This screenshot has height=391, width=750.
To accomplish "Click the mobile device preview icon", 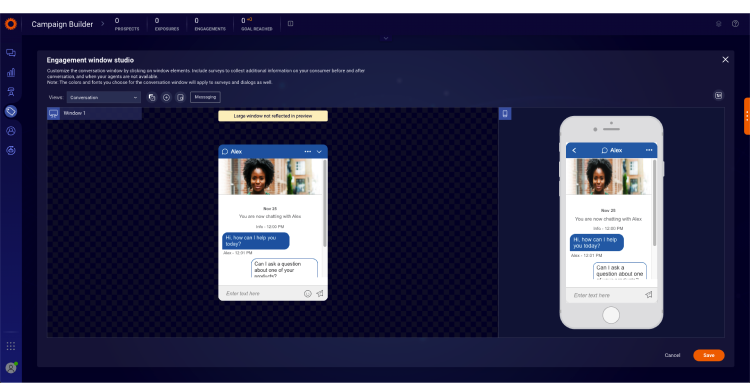I will [505, 113].
